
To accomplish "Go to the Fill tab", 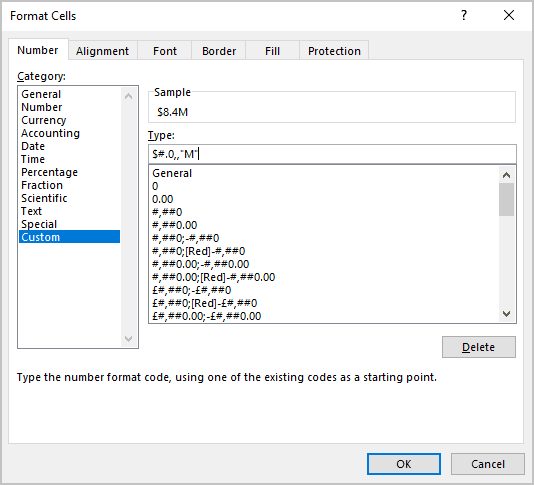I will [x=272, y=51].
